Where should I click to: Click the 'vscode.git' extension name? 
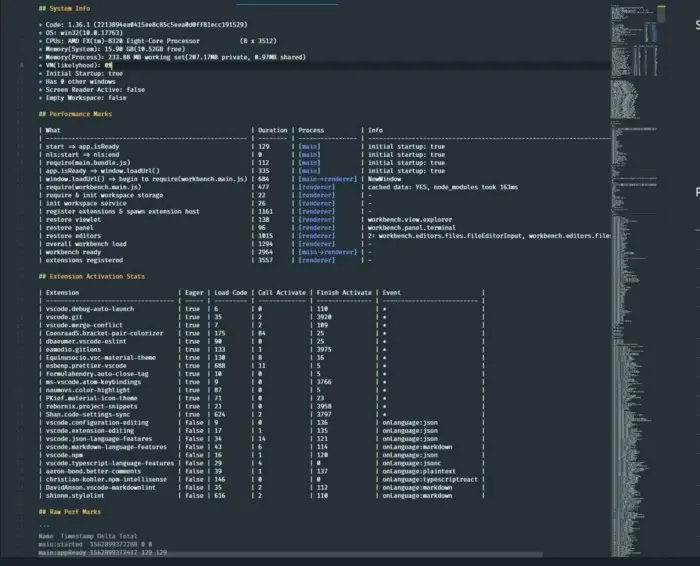(64, 317)
